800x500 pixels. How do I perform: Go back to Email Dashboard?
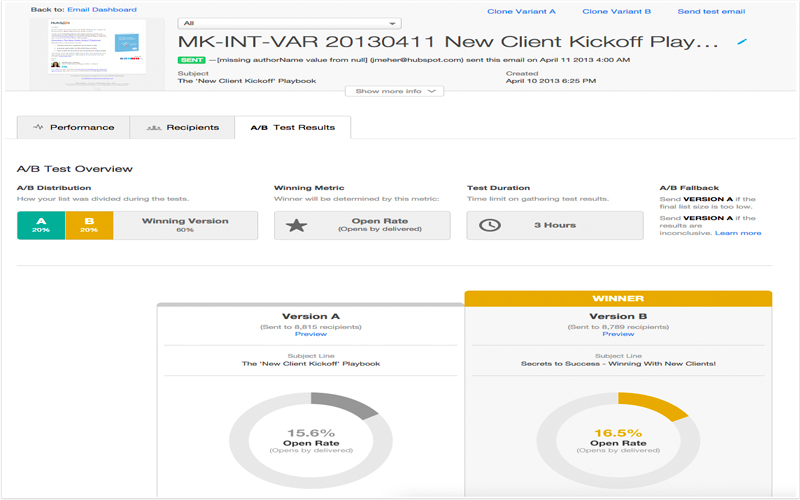[99, 9]
